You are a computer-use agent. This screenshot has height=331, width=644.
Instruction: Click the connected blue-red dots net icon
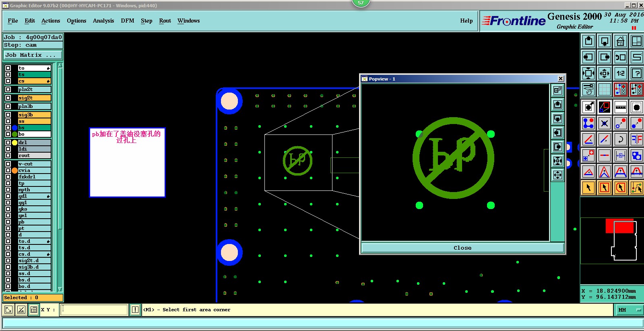pos(588,123)
